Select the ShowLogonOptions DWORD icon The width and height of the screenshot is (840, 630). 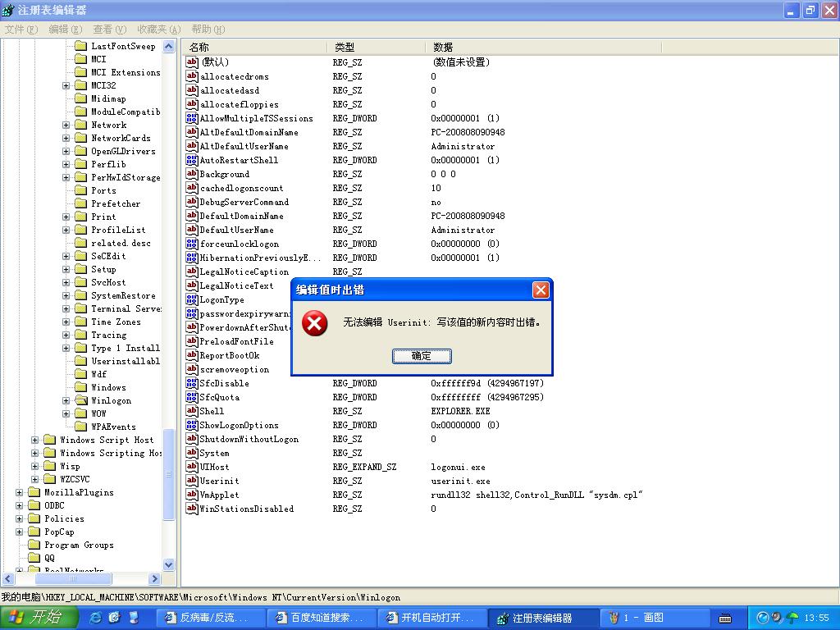pyautogui.click(x=192, y=425)
